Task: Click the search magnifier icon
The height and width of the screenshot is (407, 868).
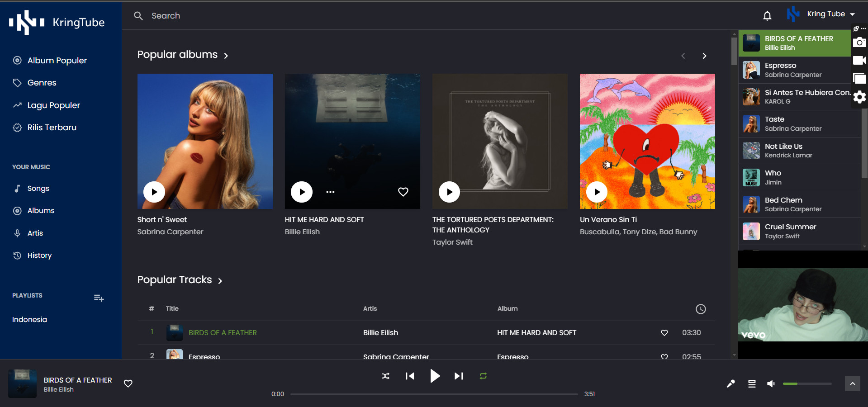Action: (x=138, y=16)
